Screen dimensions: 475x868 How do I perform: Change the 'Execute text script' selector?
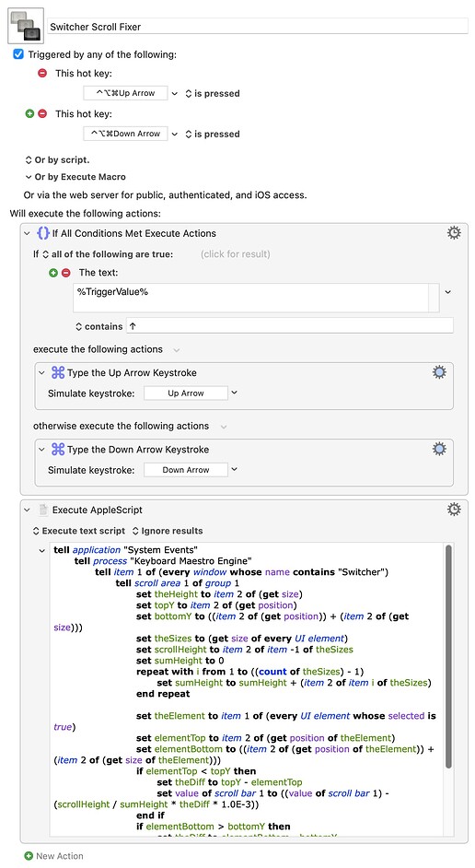[x=79, y=531]
